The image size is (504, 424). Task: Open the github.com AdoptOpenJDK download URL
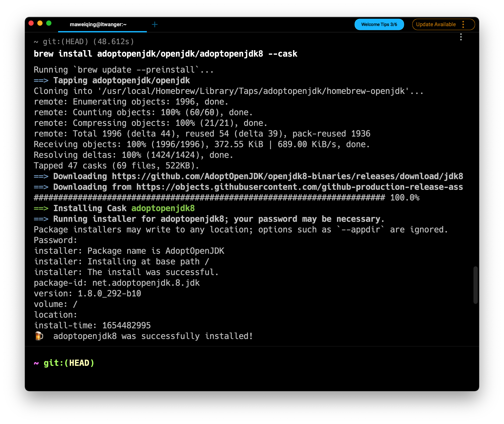[x=287, y=176]
